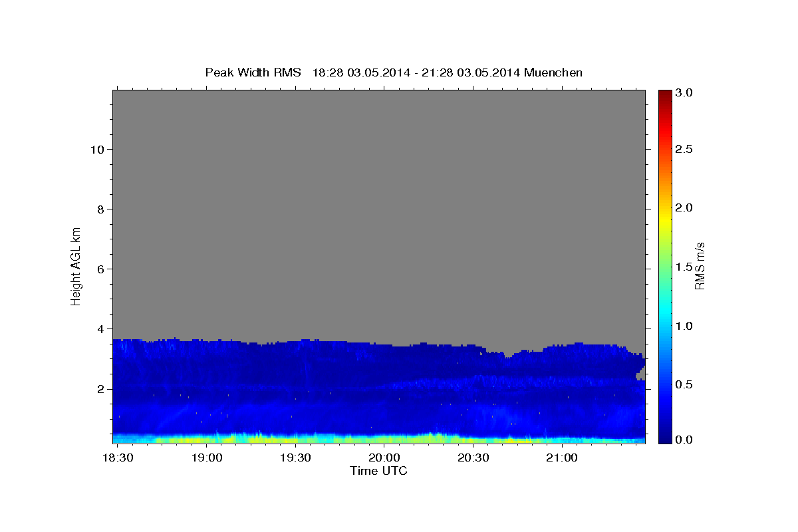Click the height tick label 6
Image resolution: width=798 pixels, height=532 pixels.
(99, 269)
